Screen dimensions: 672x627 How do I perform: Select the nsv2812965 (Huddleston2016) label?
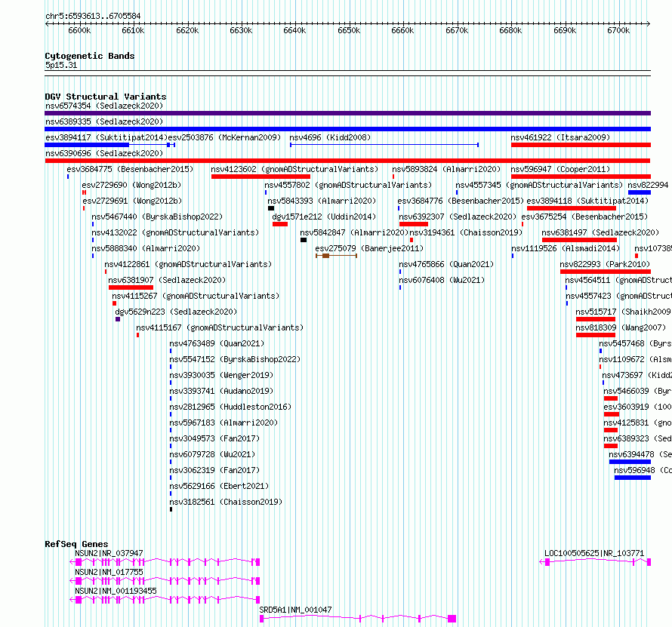pos(230,407)
